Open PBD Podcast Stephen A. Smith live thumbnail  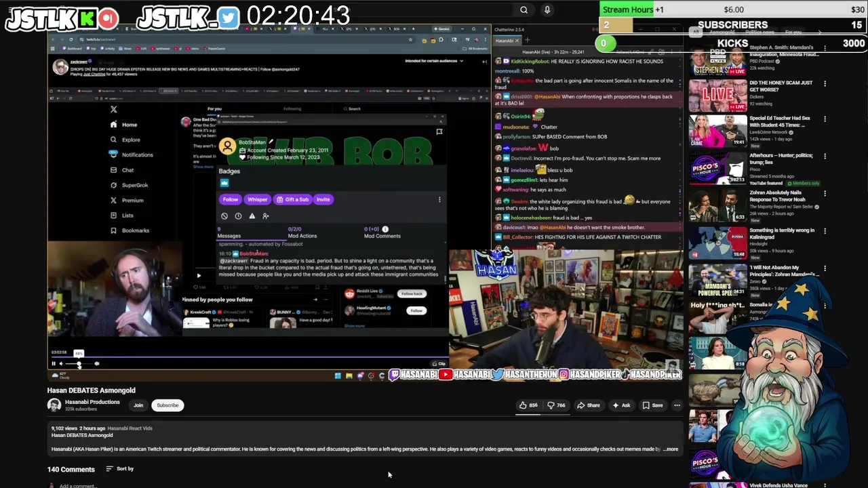(717, 62)
